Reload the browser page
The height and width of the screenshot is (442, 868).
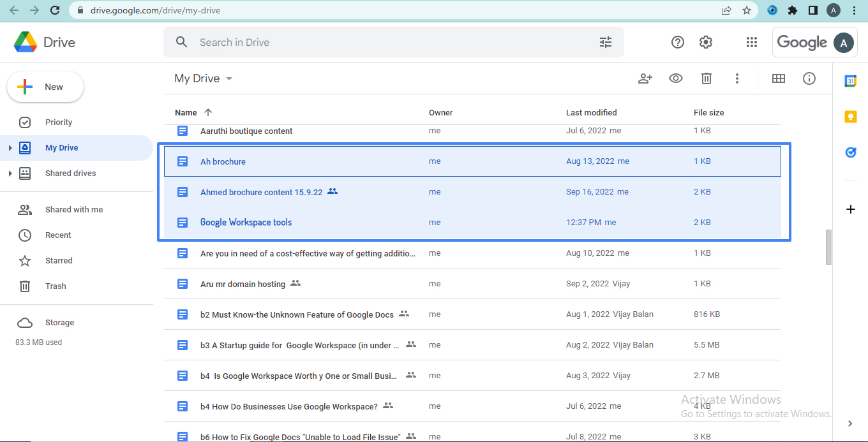55,10
